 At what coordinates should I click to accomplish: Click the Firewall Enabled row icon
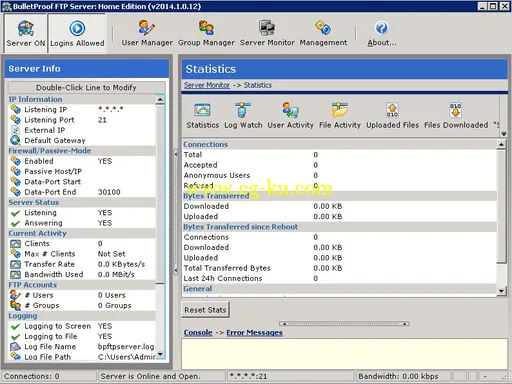click(15, 161)
